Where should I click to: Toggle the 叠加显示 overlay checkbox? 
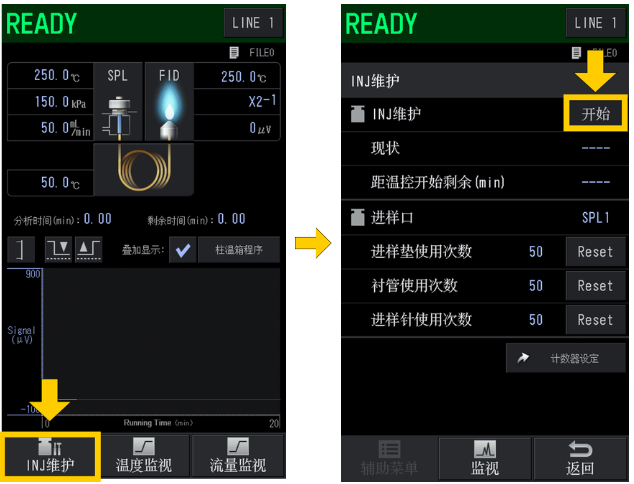pyautogui.click(x=183, y=250)
